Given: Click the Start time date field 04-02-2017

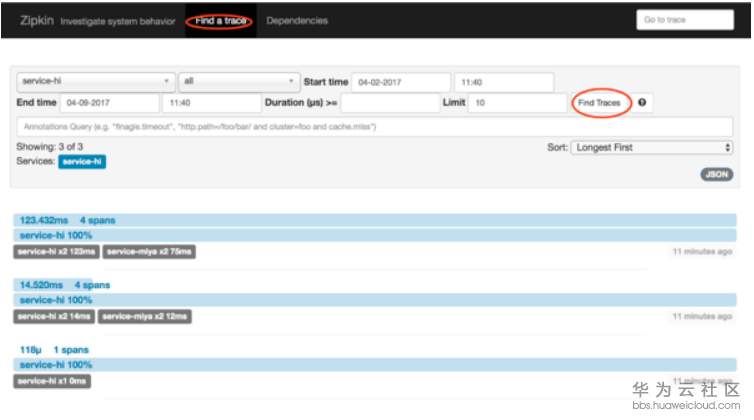Looking at the screenshot, I should [x=401, y=82].
